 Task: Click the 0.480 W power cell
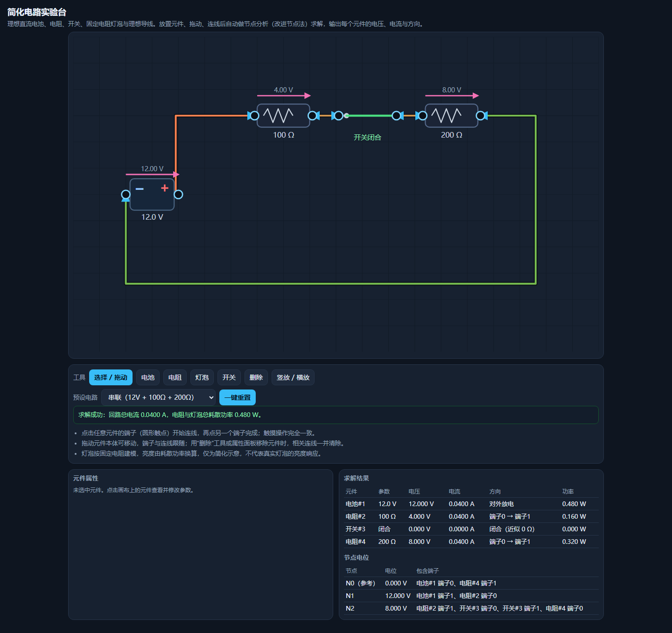[574, 504]
